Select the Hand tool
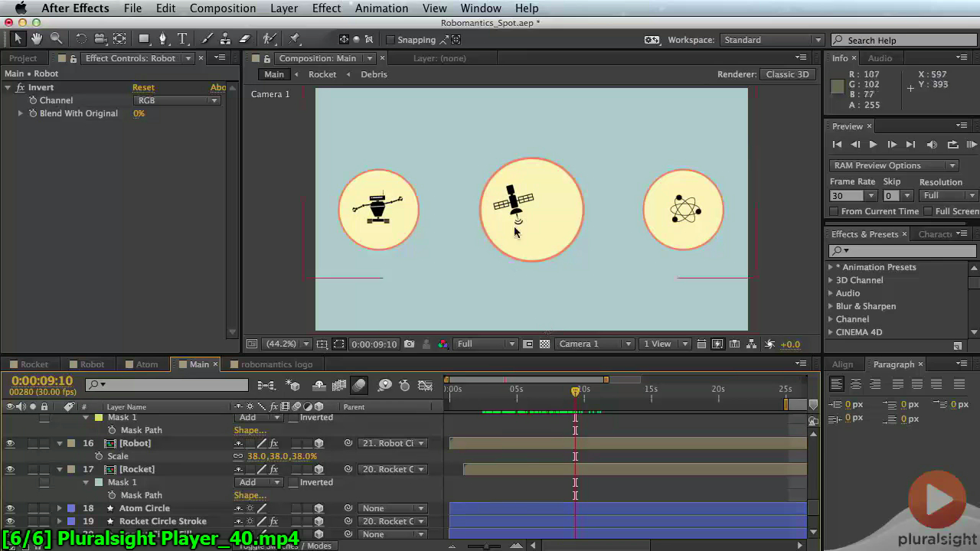 (37, 39)
